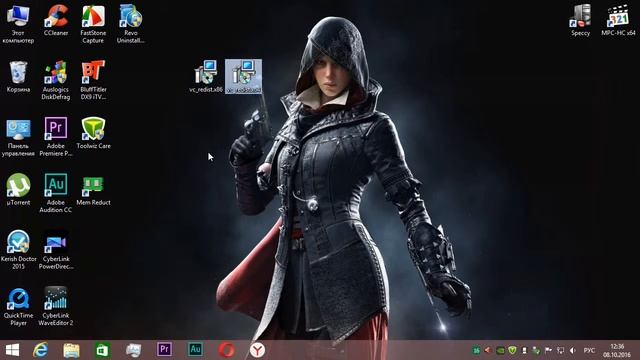Viewport: 640px width, 360px height.
Task: Select the µTorrent desktop shortcut
Action: (18, 189)
